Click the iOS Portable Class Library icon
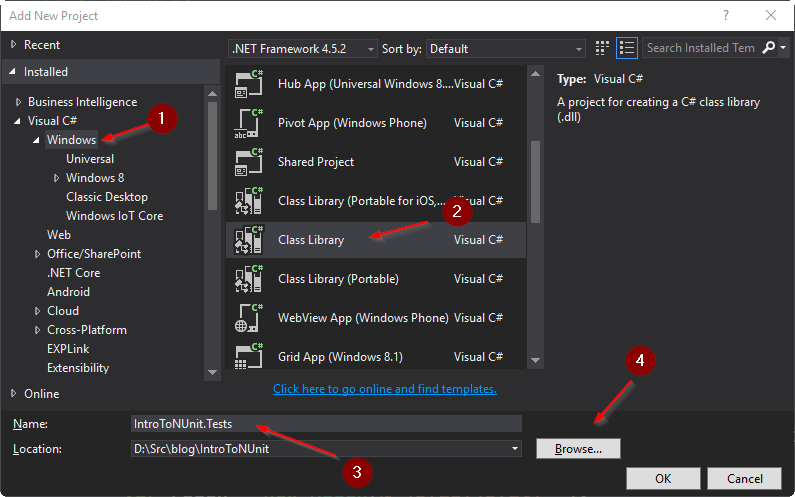 tap(248, 201)
